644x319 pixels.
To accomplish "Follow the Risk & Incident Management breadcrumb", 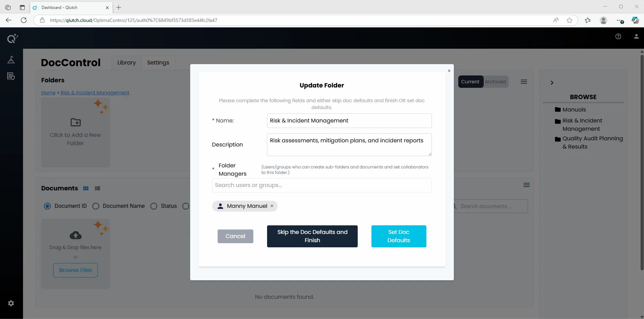I will coord(95,93).
